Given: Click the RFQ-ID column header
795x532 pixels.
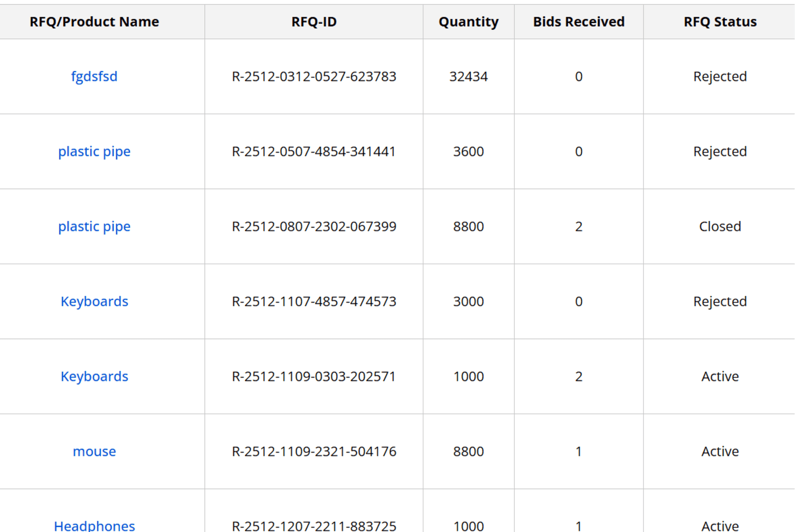Looking at the screenshot, I should [x=314, y=22].
